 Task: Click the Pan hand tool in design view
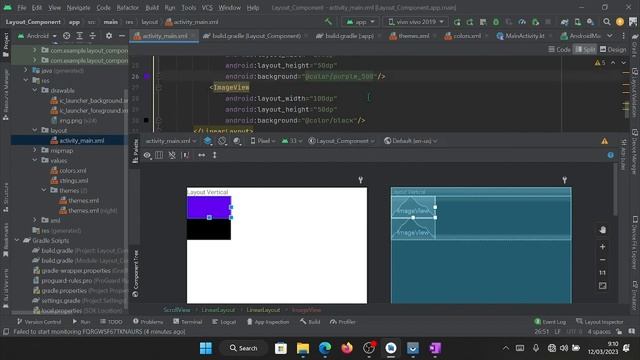(602, 230)
